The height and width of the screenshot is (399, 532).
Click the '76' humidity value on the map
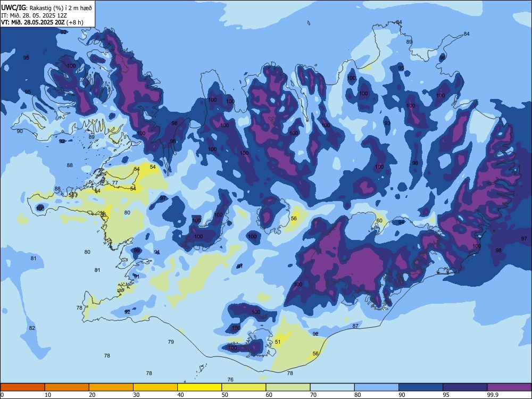pos(230,380)
